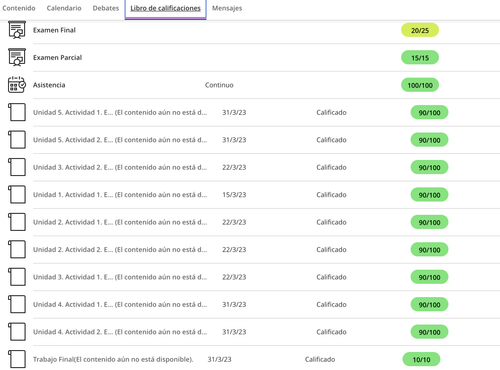Click the 90/100 grade for Unidad 3. Actividad 1
This screenshot has height=370, width=500.
pos(429,277)
